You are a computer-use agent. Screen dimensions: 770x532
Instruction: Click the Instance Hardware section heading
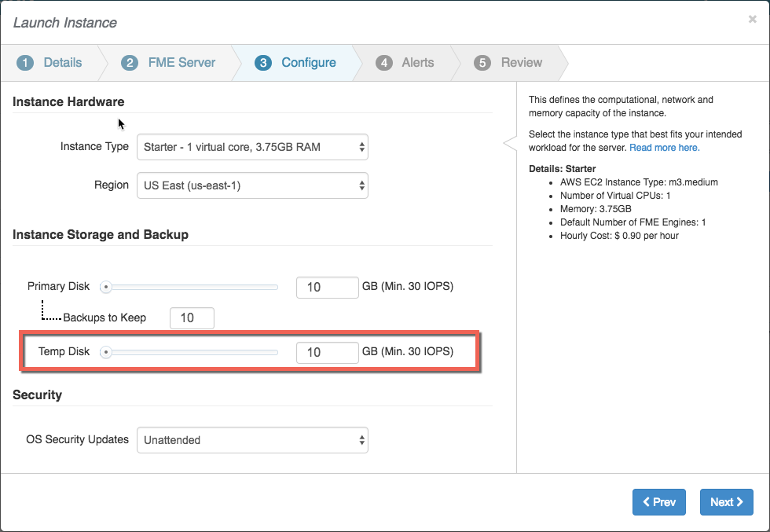point(69,101)
